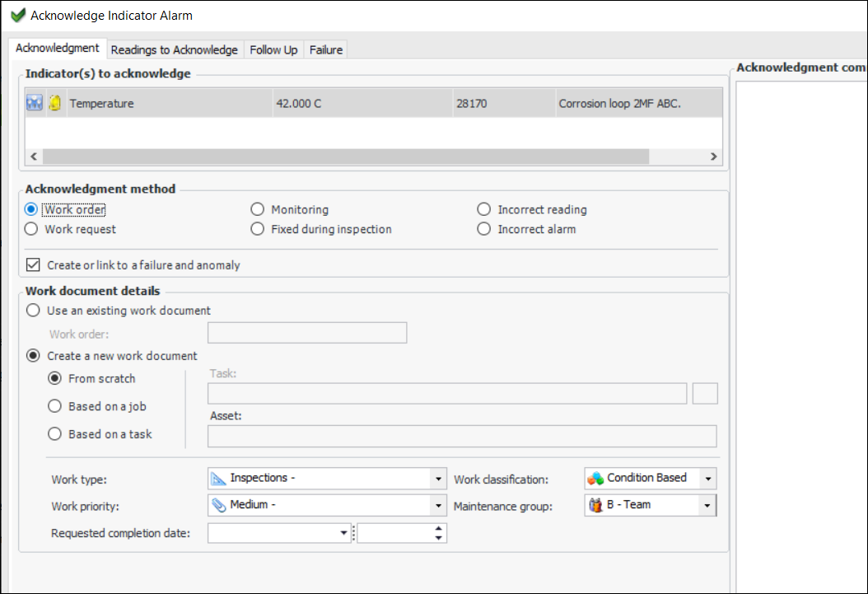
Task: Open the Work priority dropdown arrow
Action: 438,506
